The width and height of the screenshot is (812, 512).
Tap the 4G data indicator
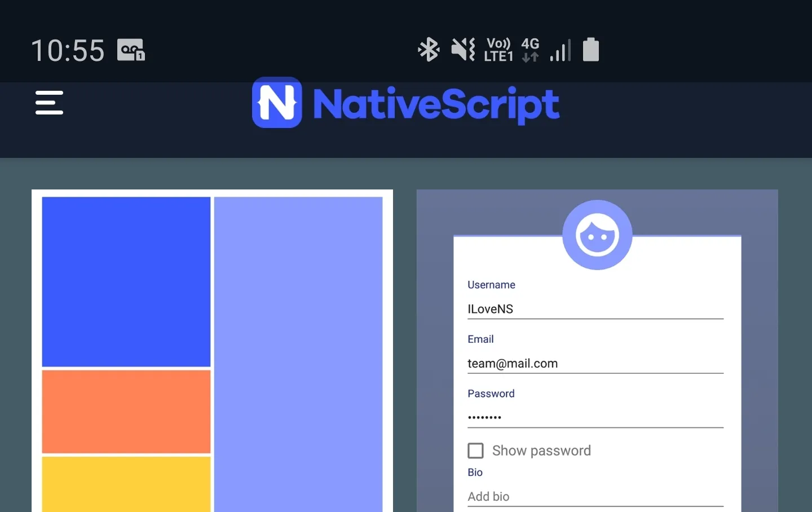tap(530, 50)
